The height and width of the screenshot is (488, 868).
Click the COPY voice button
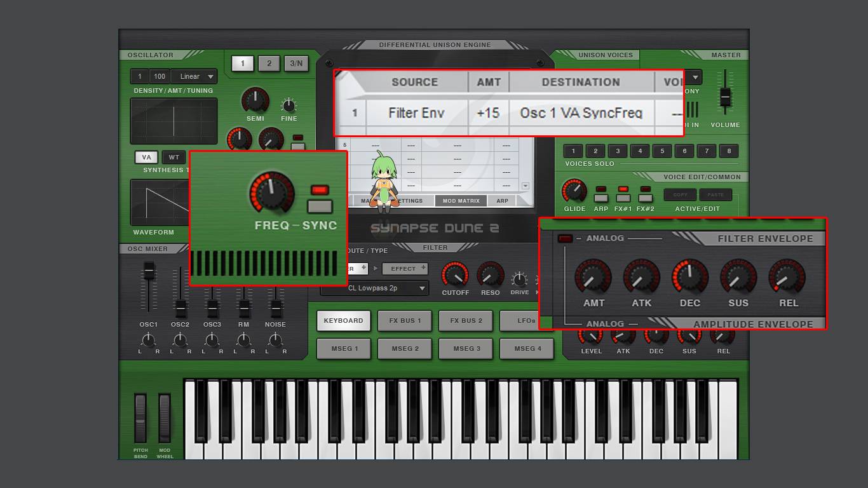click(680, 194)
